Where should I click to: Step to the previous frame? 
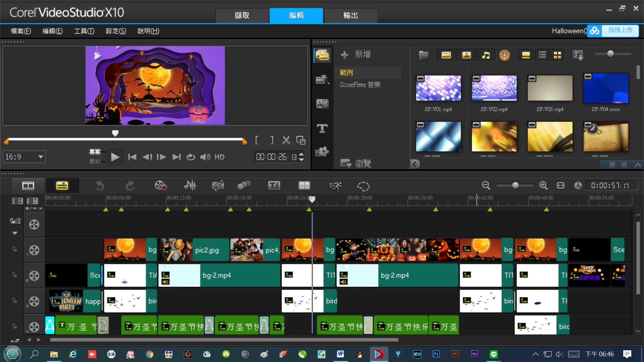coord(147,157)
